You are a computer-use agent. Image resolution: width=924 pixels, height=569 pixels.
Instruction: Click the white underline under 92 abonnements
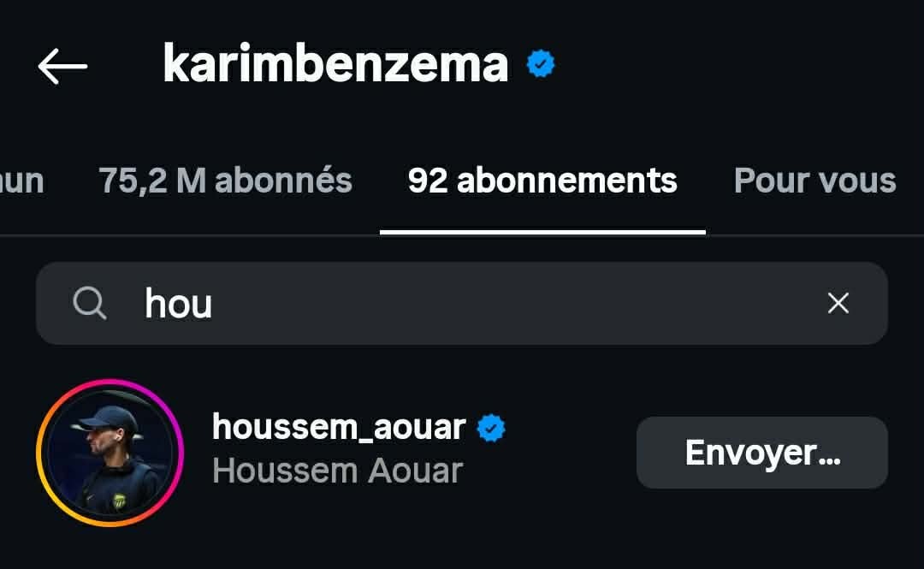pos(542,231)
